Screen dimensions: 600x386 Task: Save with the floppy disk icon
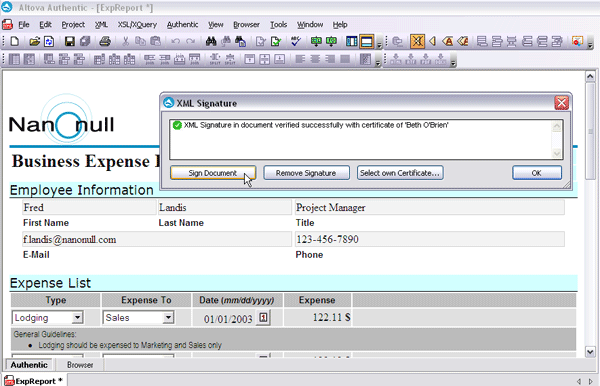(x=70, y=41)
